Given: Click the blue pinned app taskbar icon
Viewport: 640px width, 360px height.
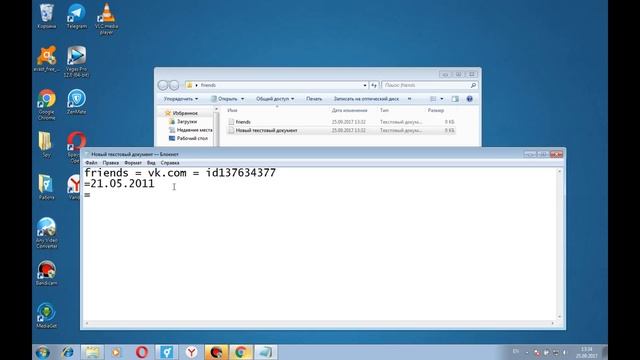Looking at the screenshot, I should pos(167,352).
